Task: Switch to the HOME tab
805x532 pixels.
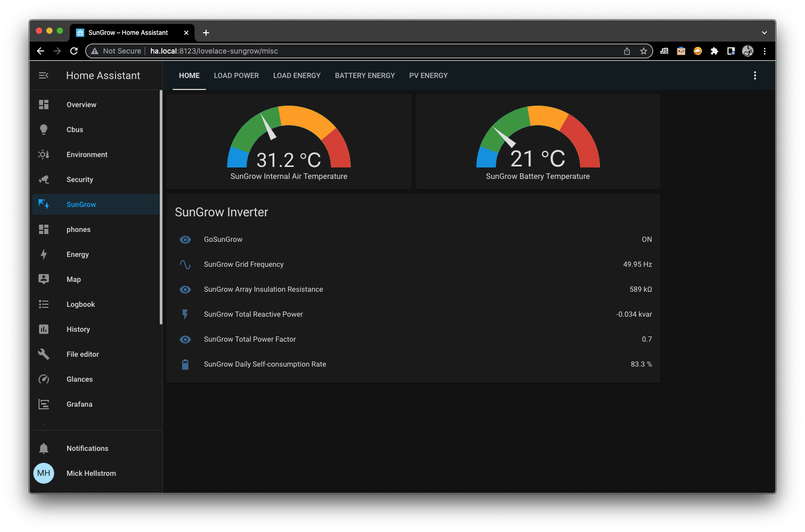Action: [x=189, y=75]
